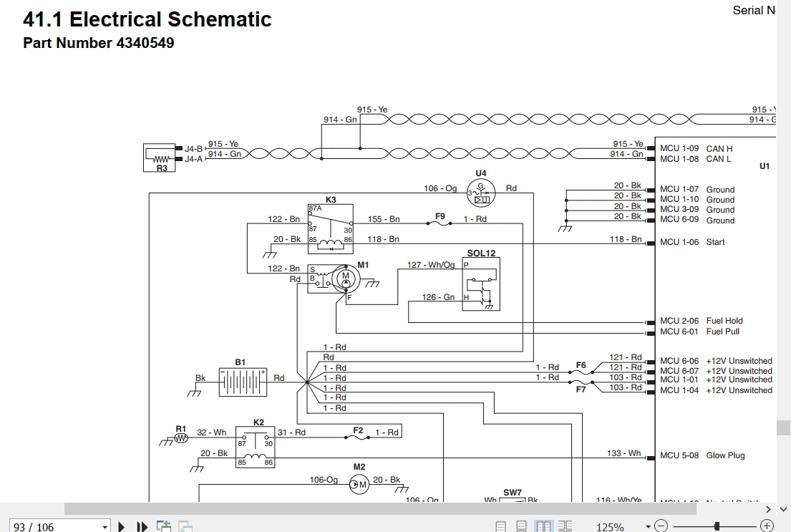Toggle two-page facing view layout
The width and height of the screenshot is (791, 532).
(543, 527)
